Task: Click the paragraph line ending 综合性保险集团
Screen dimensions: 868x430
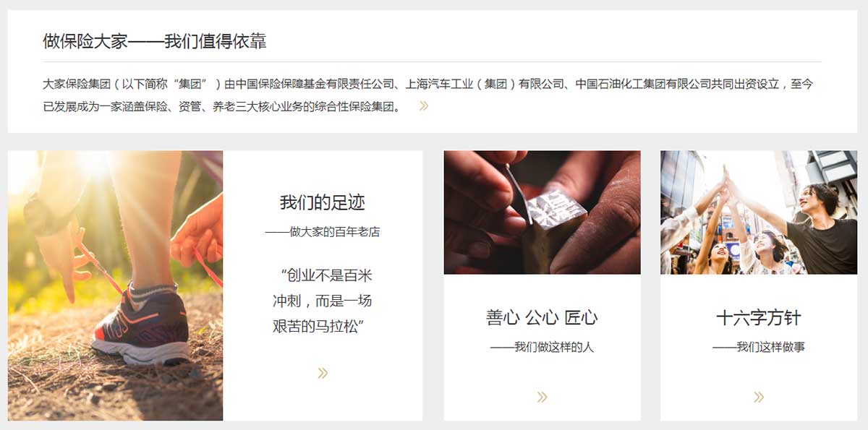Action: tap(223, 107)
